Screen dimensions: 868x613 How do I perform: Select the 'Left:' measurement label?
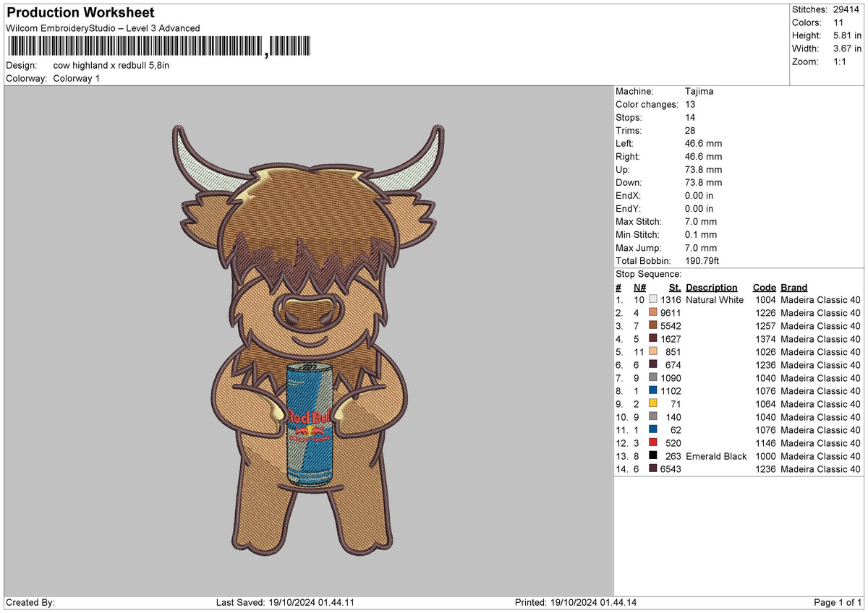[625, 144]
